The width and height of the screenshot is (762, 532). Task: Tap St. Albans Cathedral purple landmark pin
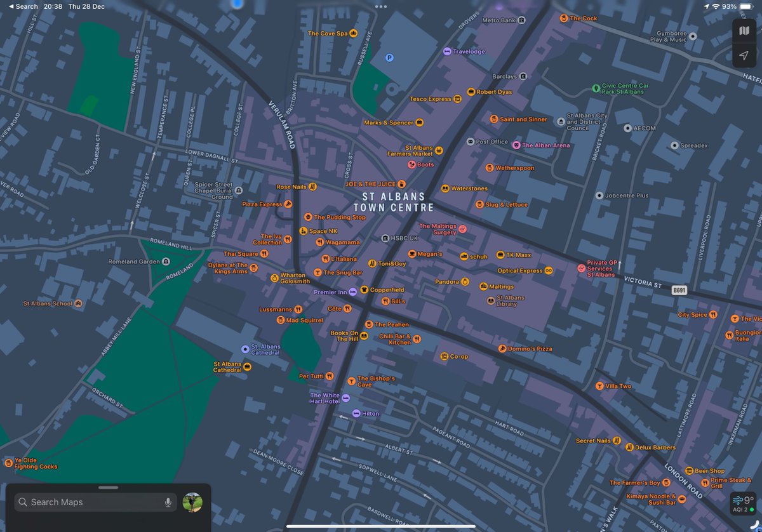(x=245, y=349)
